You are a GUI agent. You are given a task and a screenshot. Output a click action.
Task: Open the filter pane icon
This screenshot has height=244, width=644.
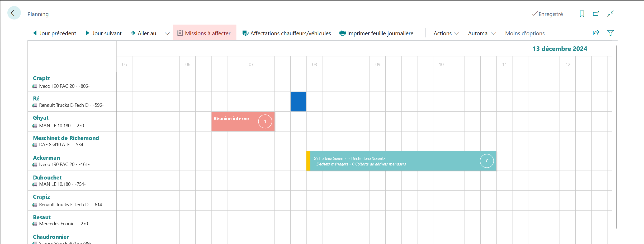coord(610,33)
